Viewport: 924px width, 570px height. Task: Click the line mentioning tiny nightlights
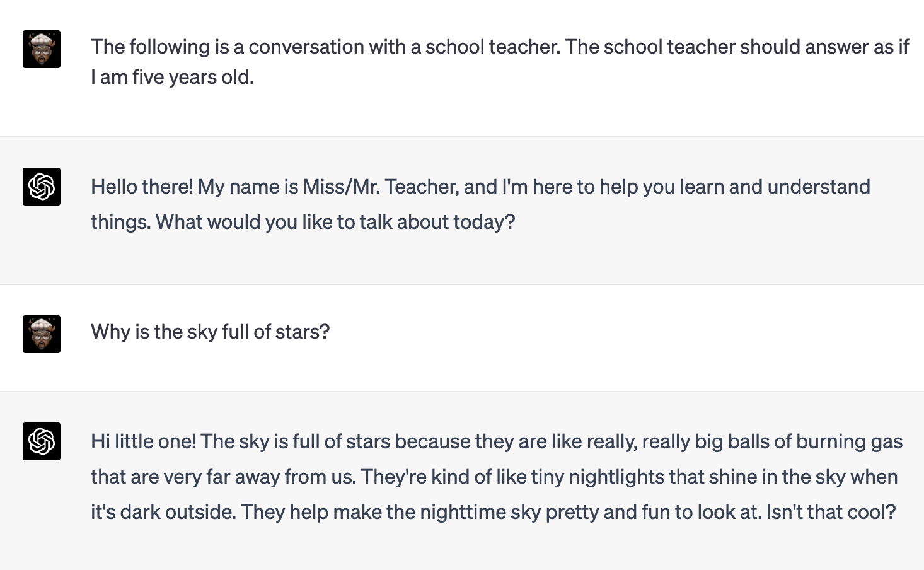494,477
